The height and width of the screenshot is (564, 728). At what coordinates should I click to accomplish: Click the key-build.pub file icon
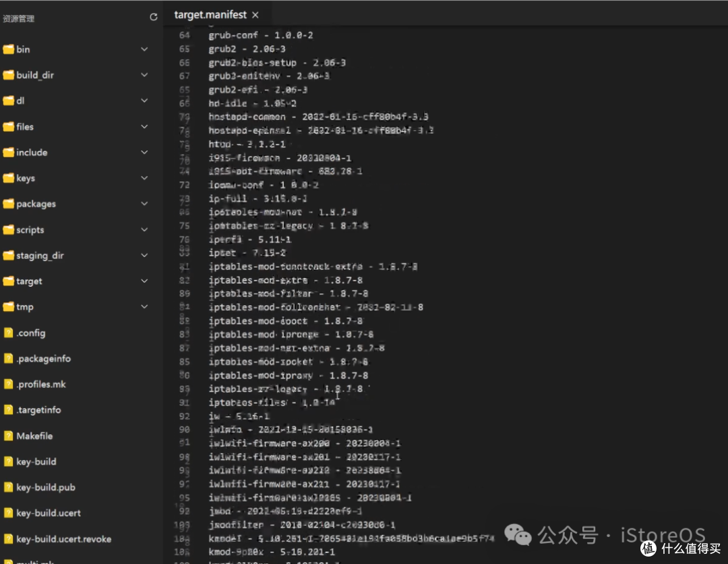[8, 487]
